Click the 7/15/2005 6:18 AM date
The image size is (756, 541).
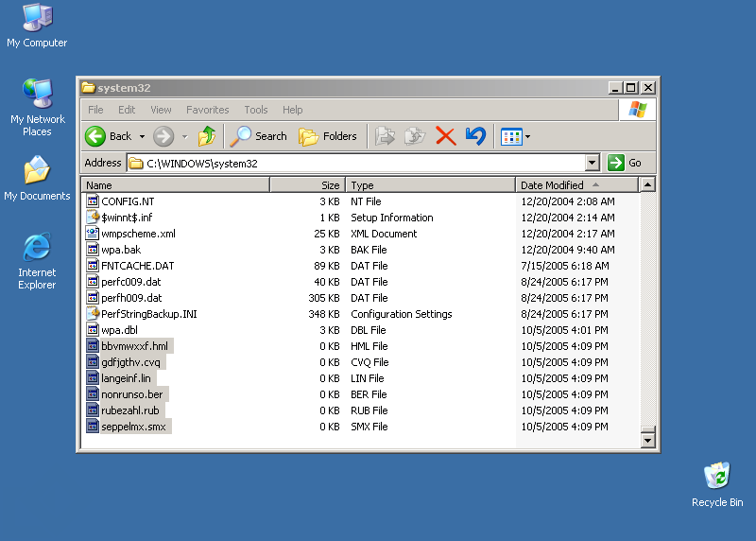point(565,266)
